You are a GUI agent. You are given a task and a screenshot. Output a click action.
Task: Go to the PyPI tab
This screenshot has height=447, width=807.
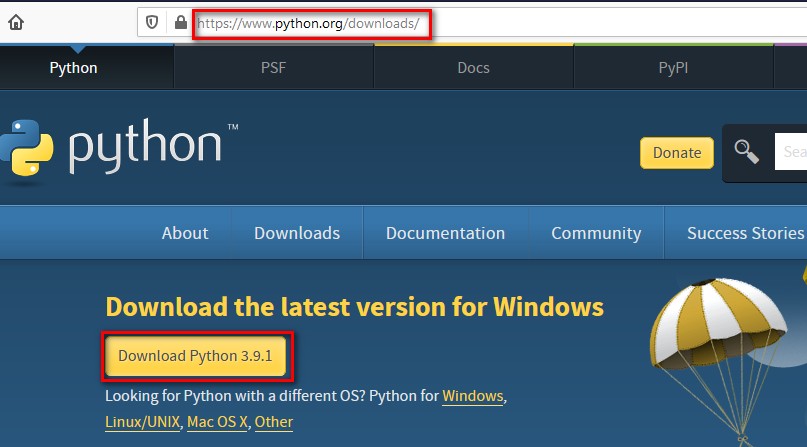click(673, 67)
